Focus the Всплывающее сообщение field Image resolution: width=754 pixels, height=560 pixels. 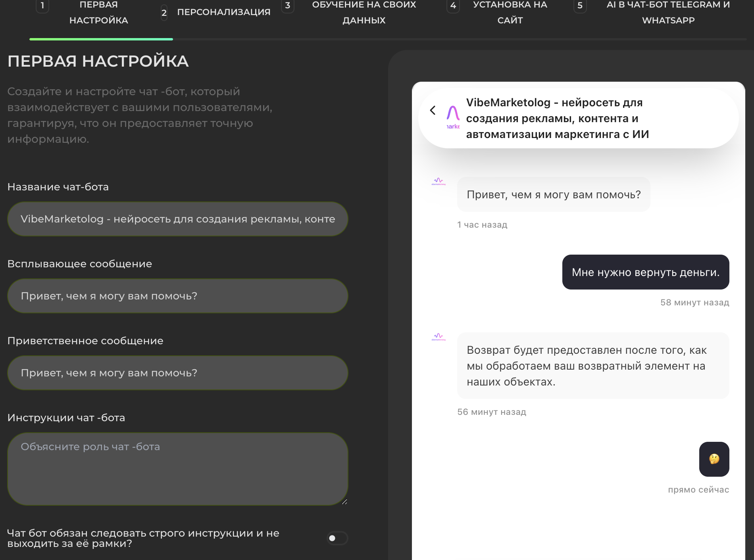coord(178,296)
